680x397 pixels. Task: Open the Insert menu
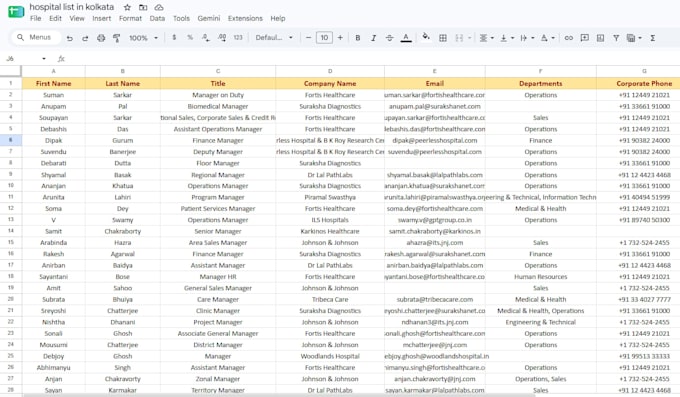coord(101,18)
